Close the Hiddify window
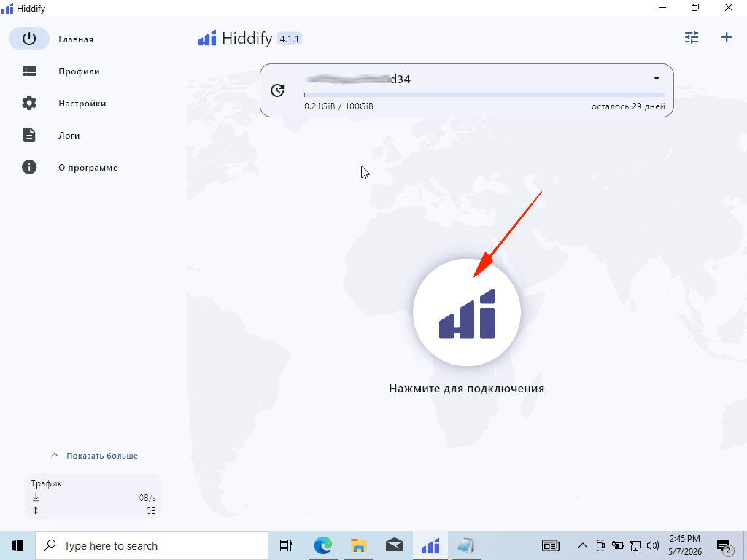Image resolution: width=747 pixels, height=560 pixels. tap(729, 7)
